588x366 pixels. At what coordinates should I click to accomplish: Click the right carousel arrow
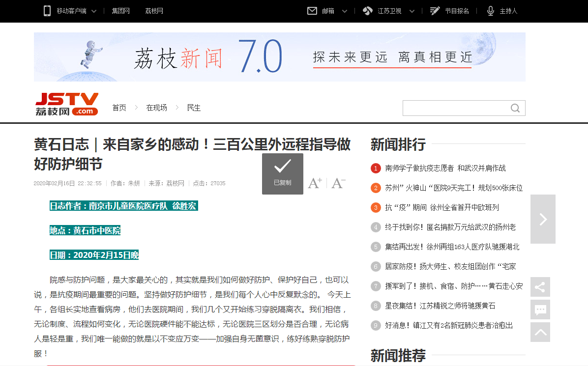click(543, 219)
